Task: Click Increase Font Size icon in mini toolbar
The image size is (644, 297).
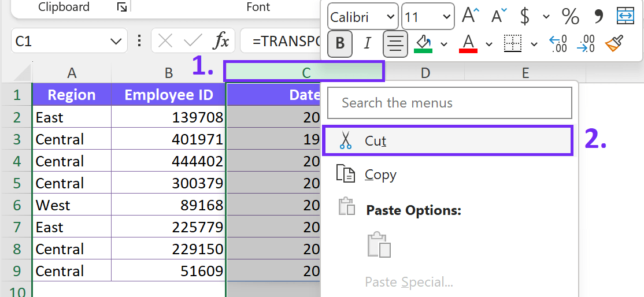Action: point(471,16)
